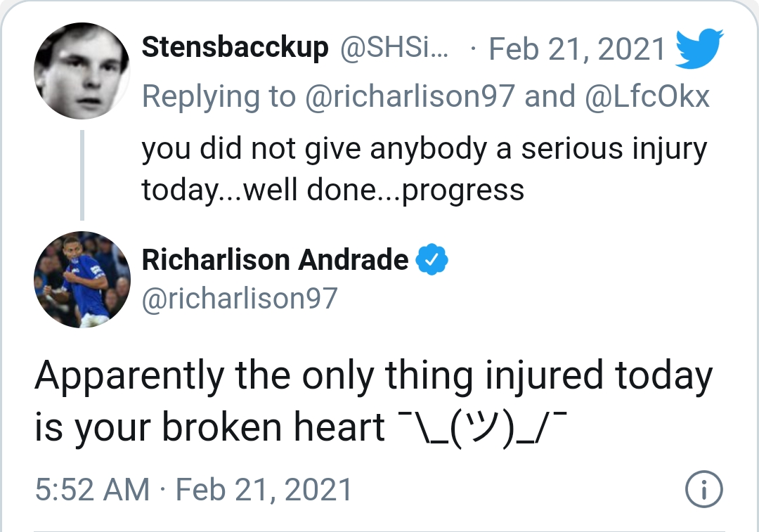Viewport: 759px width, 532px height.
Task: Open Richarlison's Everton profile photo
Action: pos(82,280)
